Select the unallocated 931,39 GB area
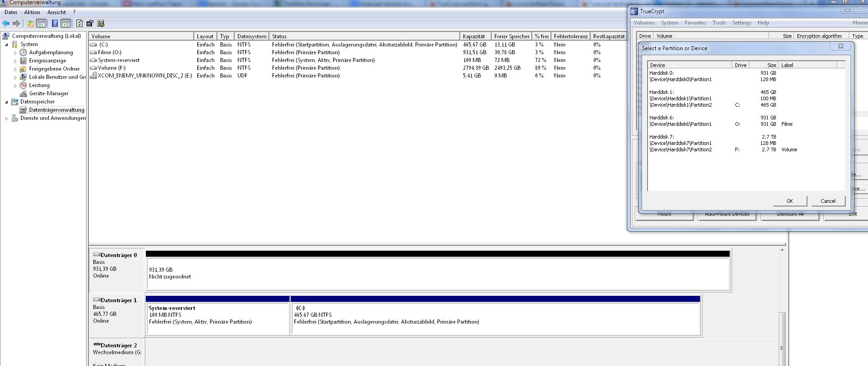Viewport: 868px width, 366px height. pyautogui.click(x=437, y=273)
